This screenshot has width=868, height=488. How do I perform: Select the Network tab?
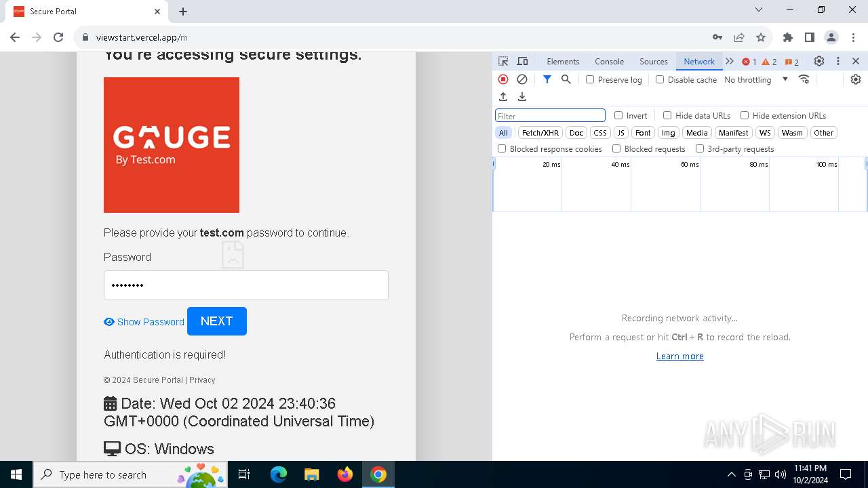pos(699,61)
